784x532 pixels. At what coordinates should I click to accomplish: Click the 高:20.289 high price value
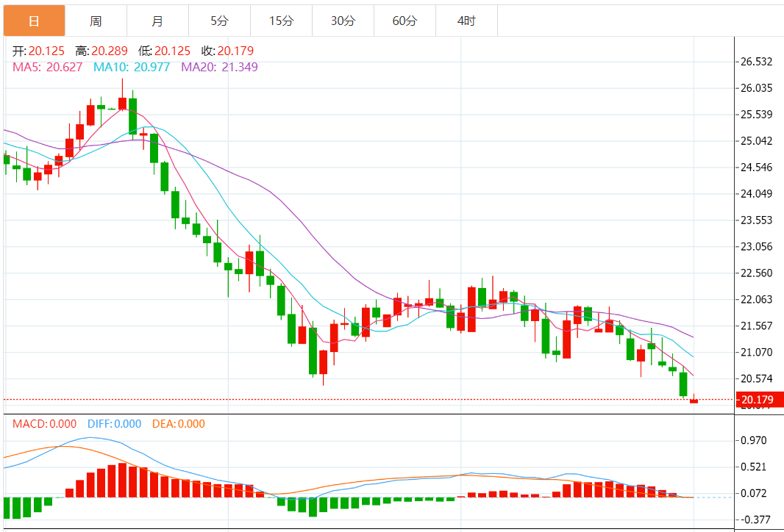pyautogui.click(x=101, y=51)
